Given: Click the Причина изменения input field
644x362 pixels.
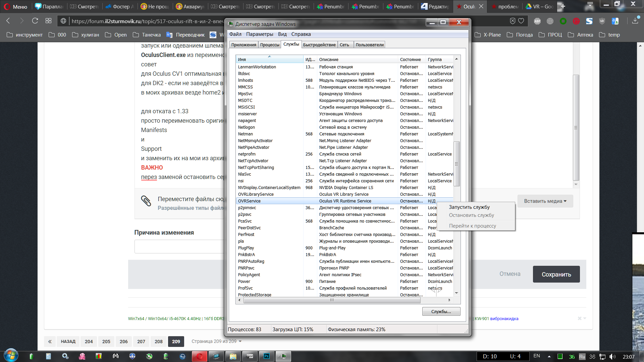Looking at the screenshot, I should (179, 247).
